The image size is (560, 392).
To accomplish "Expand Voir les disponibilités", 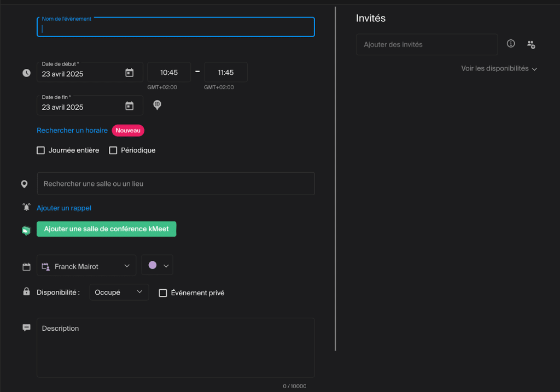I will (499, 69).
